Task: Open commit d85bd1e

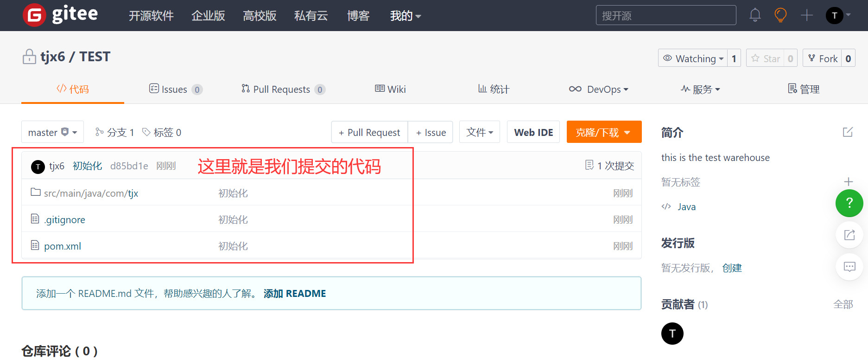Action: pos(129,166)
